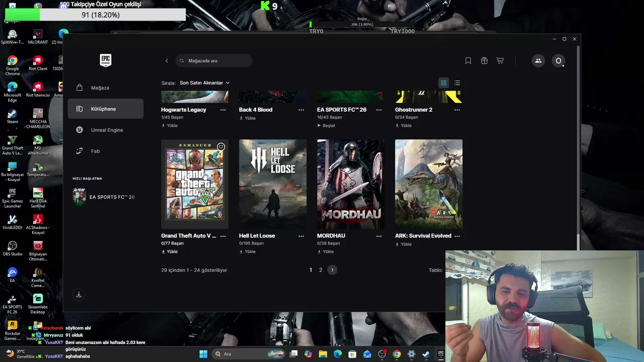Install Ghostrunner 2 via Yükle

click(404, 126)
